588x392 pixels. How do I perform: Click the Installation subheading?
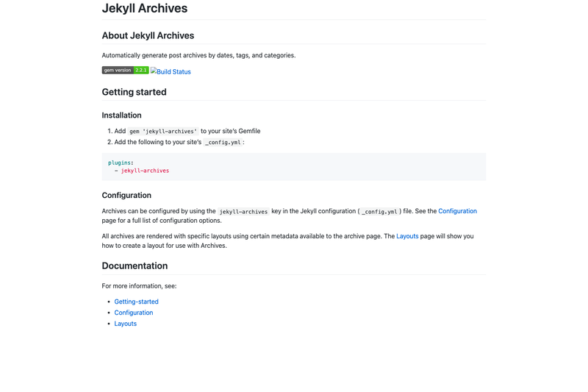121,115
